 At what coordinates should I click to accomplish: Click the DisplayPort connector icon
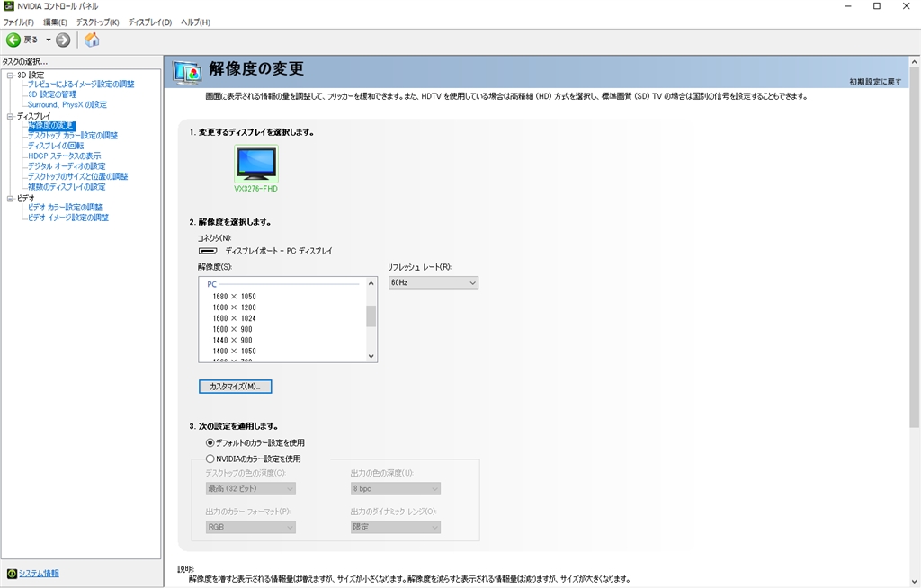pyautogui.click(x=208, y=251)
